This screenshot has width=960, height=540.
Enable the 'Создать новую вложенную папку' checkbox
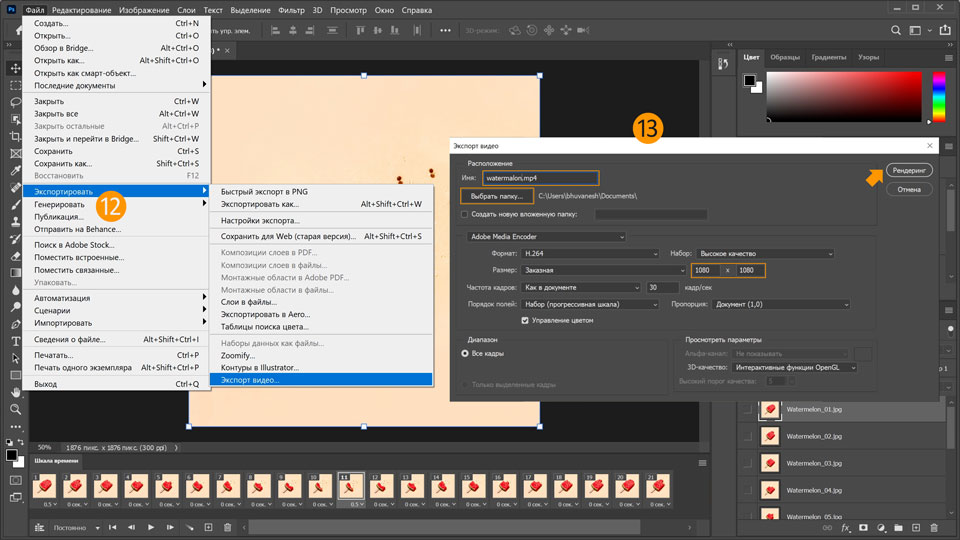pos(464,214)
